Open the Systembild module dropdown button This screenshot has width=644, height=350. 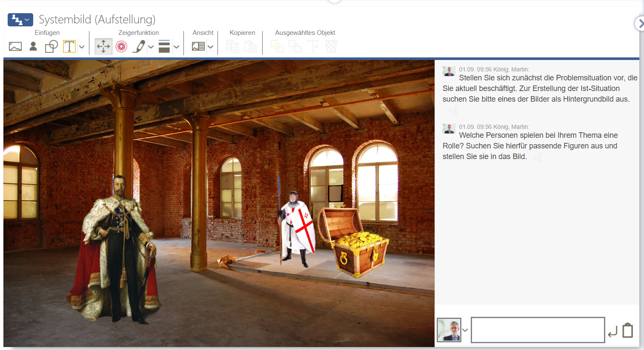(20, 20)
